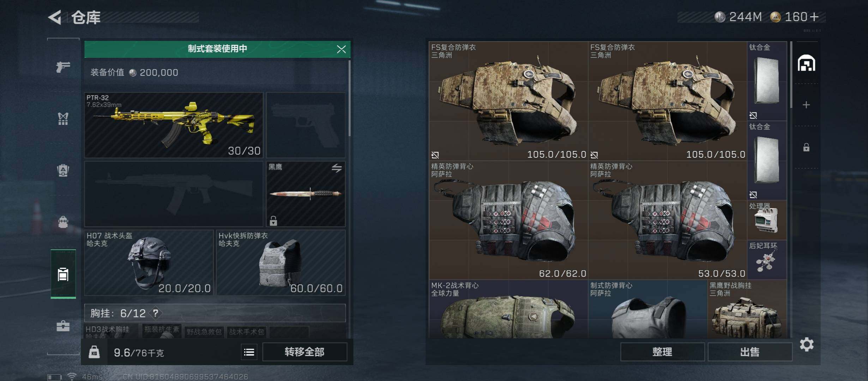The image size is (868, 381).
Task: Click the Sell button
Action: tap(750, 352)
